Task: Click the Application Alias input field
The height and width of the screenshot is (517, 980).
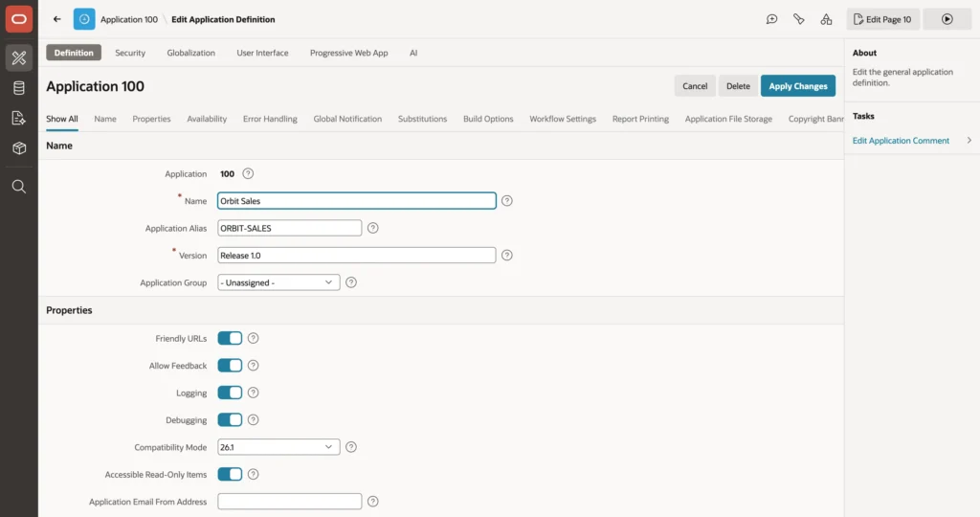Action: coord(289,228)
